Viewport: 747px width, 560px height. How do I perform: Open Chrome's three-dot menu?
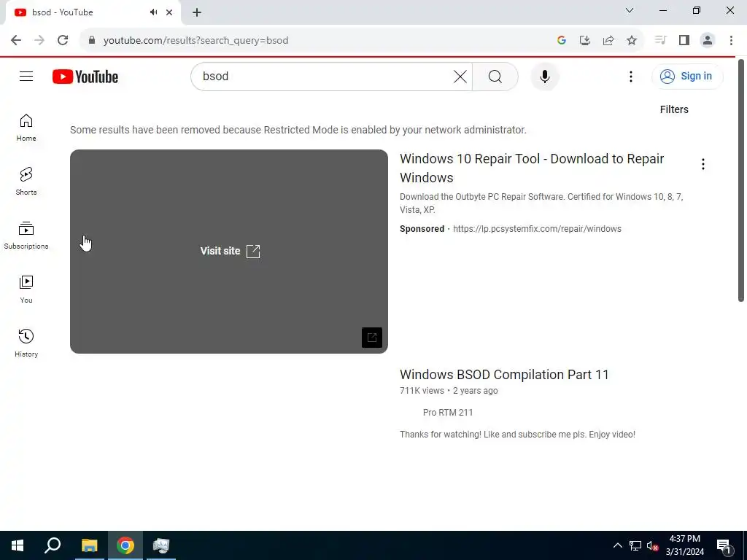[731, 41]
